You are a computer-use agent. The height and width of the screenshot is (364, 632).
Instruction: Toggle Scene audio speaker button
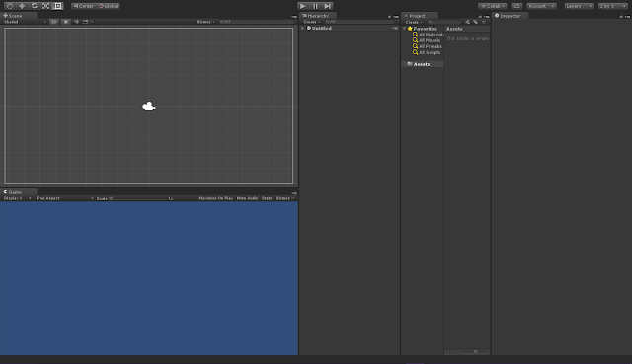(x=76, y=22)
